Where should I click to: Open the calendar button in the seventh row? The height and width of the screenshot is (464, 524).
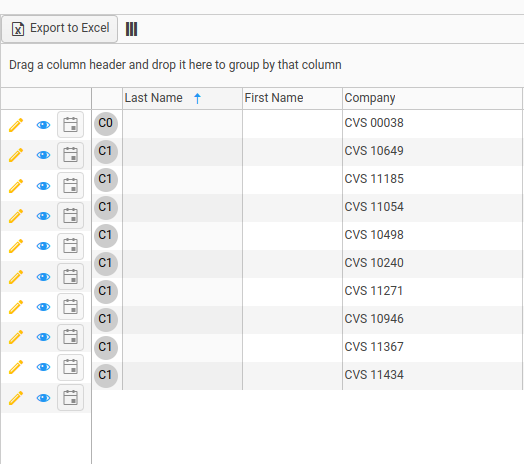point(71,307)
